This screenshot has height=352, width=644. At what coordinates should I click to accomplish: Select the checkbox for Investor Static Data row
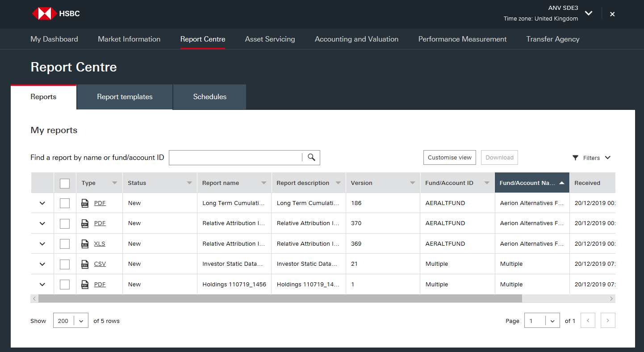click(65, 264)
